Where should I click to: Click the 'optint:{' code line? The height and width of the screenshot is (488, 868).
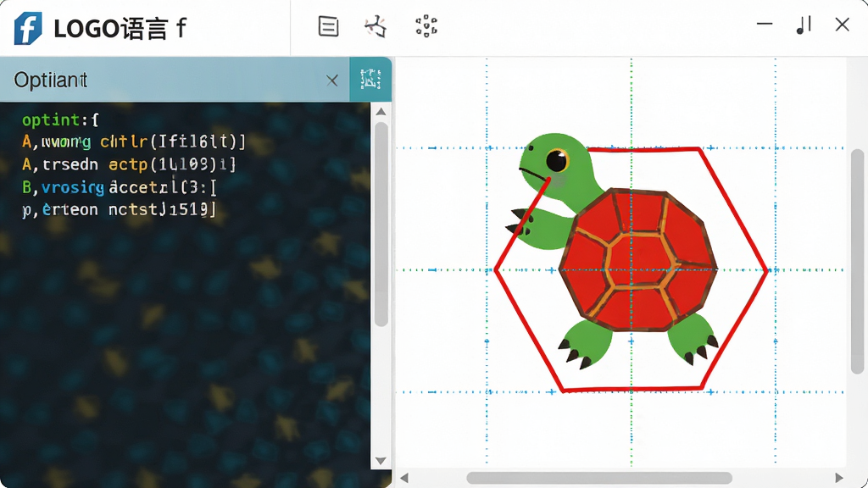click(x=60, y=119)
